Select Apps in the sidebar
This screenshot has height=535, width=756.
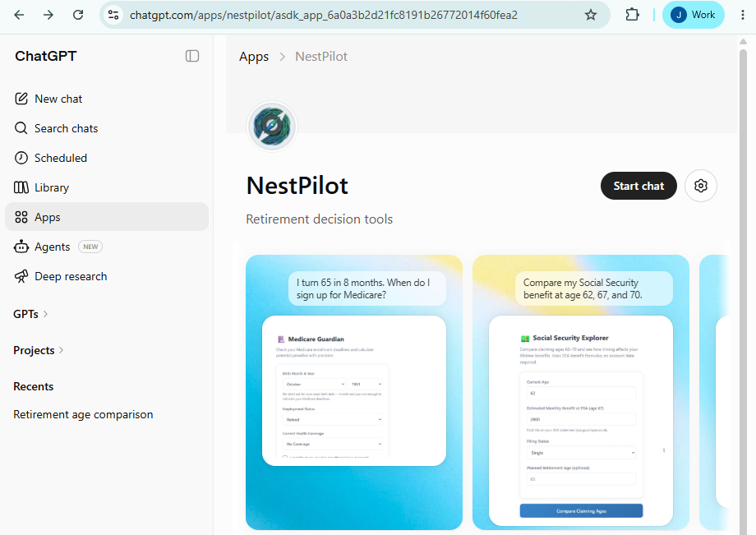pos(107,217)
